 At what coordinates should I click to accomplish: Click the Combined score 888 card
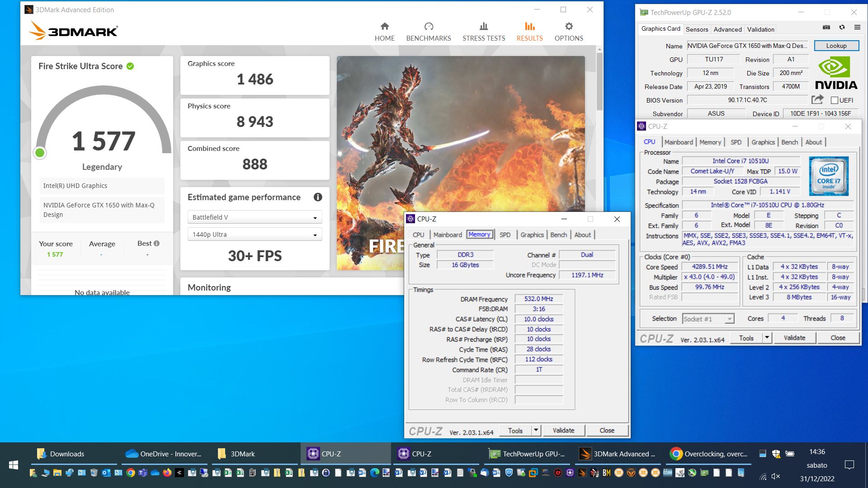pyautogui.click(x=255, y=160)
